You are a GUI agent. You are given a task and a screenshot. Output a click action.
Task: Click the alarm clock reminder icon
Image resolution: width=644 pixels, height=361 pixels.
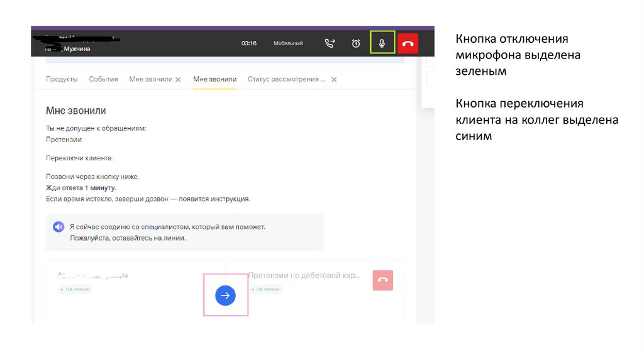point(356,43)
